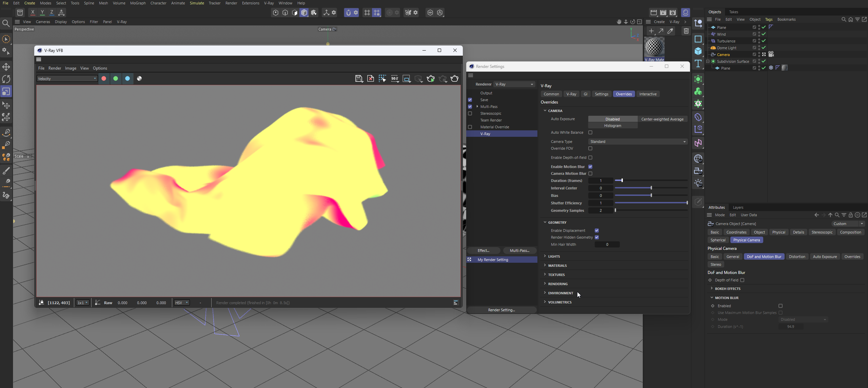The image size is (868, 388).
Task: Click VFB hamburger menu icon
Action: pos(39,59)
